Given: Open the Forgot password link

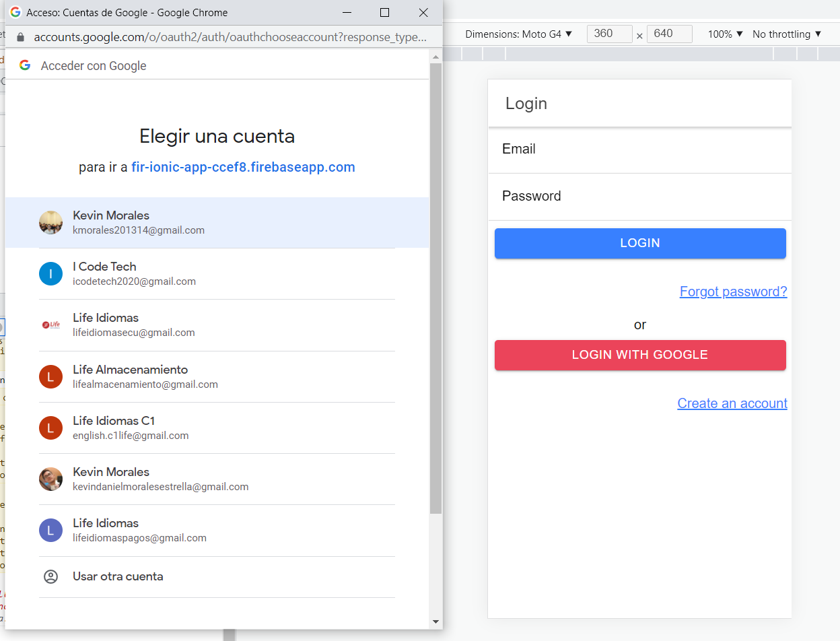Looking at the screenshot, I should (x=733, y=292).
